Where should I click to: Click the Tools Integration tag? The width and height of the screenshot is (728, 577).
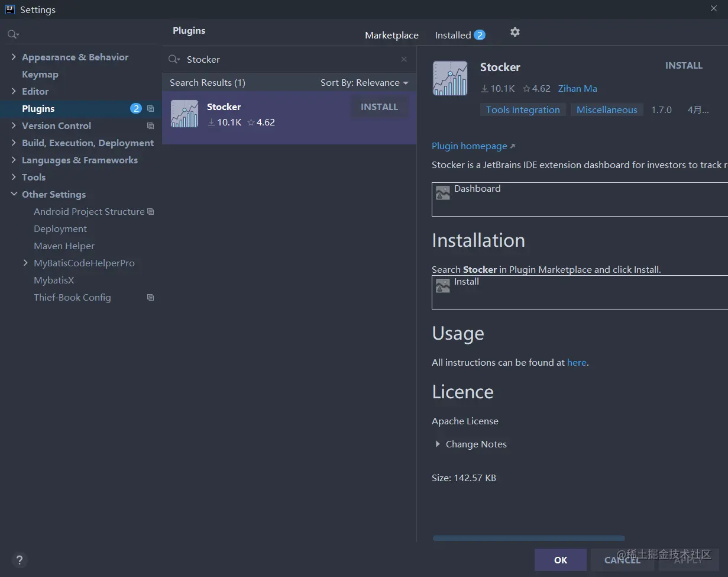coord(523,110)
